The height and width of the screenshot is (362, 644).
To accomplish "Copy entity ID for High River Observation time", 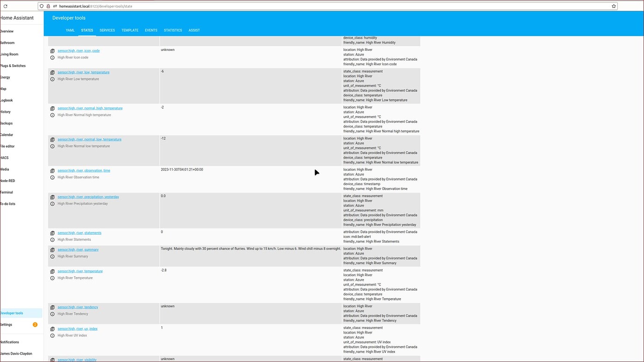I will (52, 171).
